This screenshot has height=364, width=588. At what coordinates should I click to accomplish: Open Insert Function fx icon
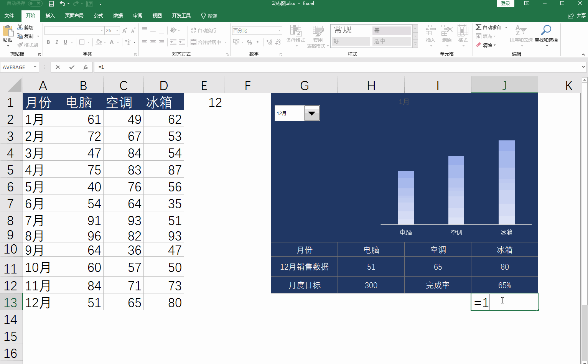pyautogui.click(x=86, y=67)
